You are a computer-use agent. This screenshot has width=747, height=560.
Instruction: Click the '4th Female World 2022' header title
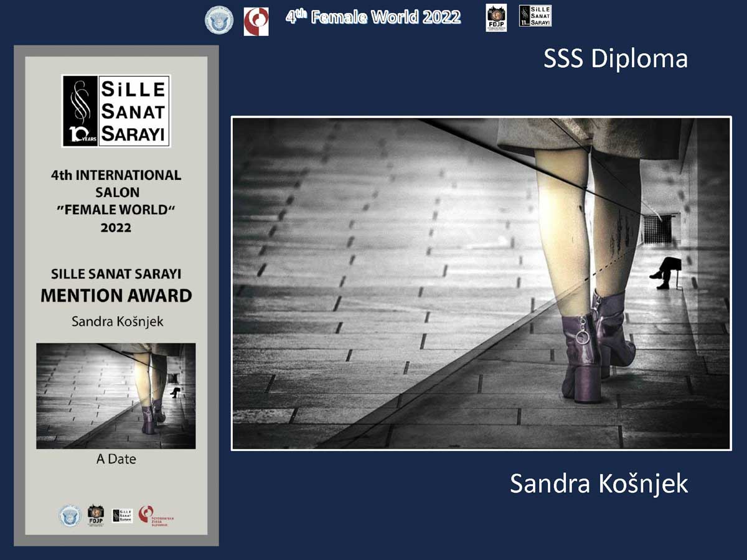click(374, 17)
